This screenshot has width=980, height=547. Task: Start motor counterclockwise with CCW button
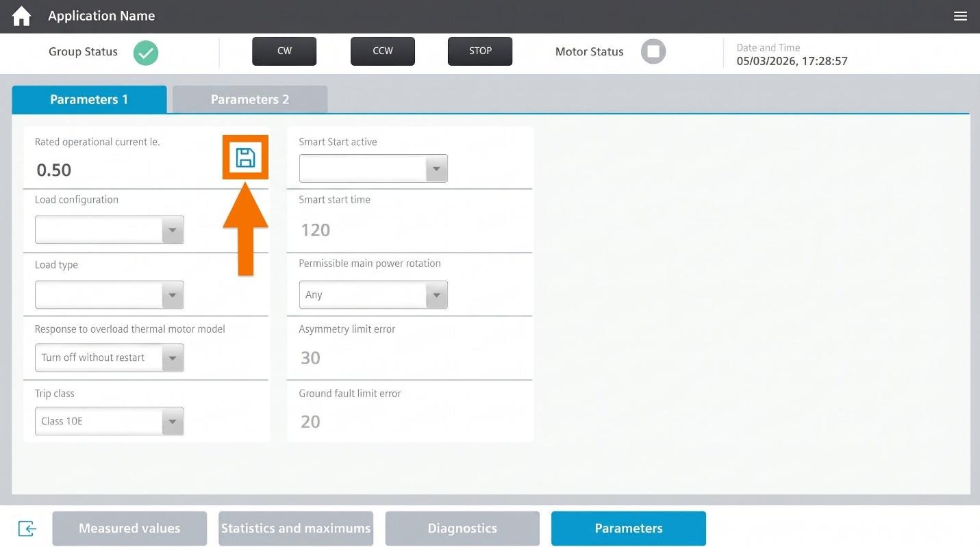383,51
